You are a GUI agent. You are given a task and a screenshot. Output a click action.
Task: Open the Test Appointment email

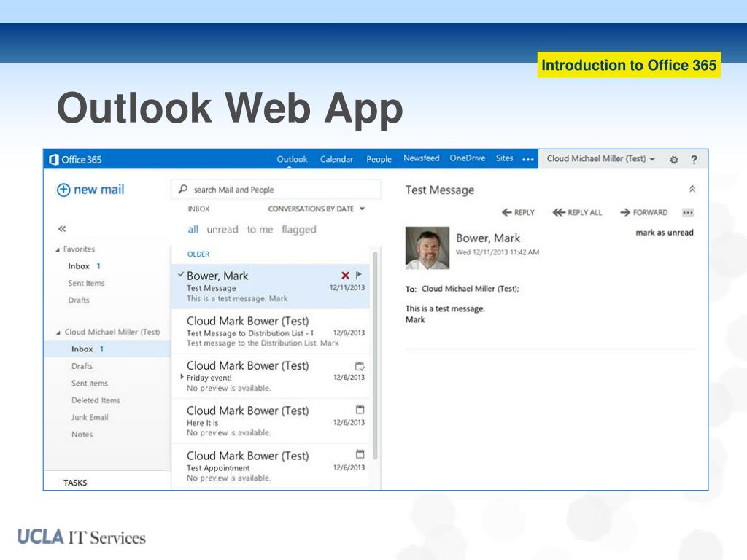271,466
